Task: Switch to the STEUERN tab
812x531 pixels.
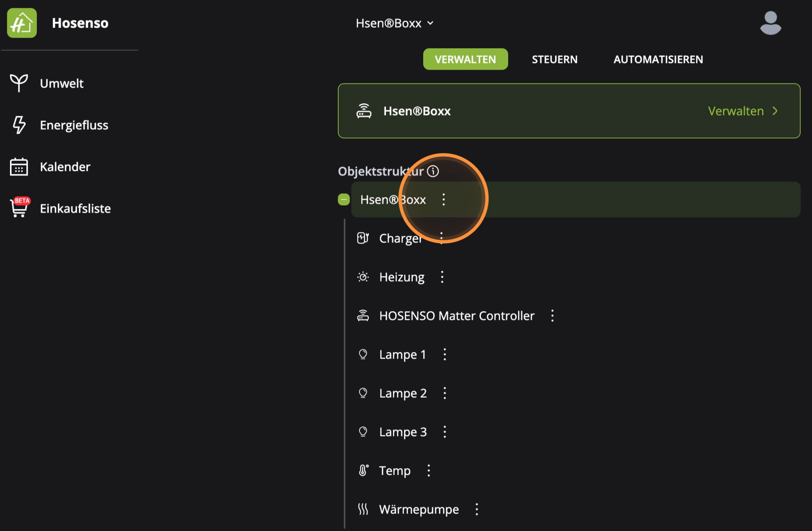Action: click(554, 59)
